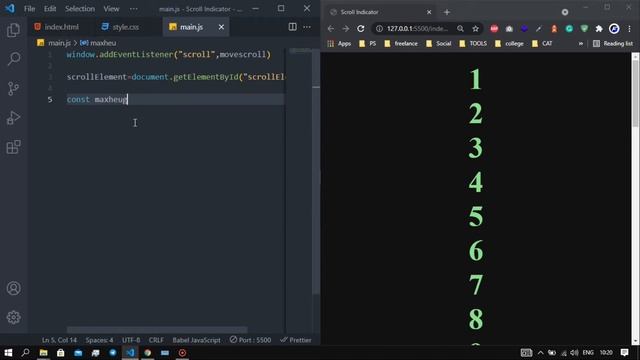Click the color picker eyedropper extension
Image resolution: width=640 pixels, height=360 pixels.
[539, 29]
